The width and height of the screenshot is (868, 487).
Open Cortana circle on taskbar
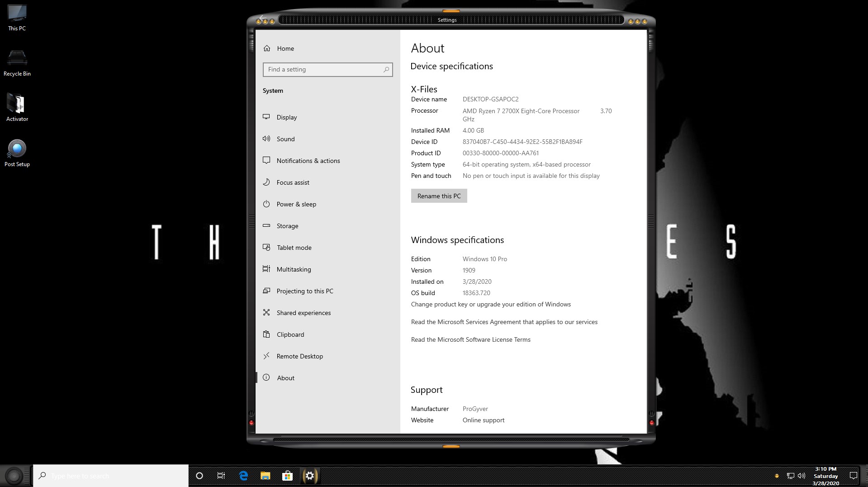pyautogui.click(x=199, y=476)
